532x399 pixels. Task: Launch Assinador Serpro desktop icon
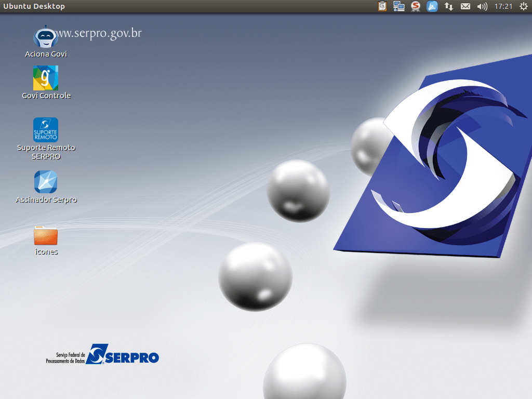(46, 182)
